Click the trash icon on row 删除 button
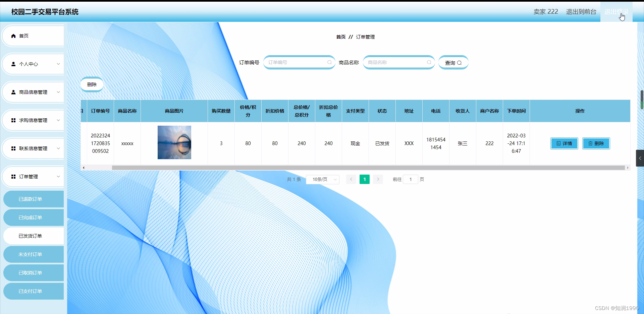 (590, 143)
